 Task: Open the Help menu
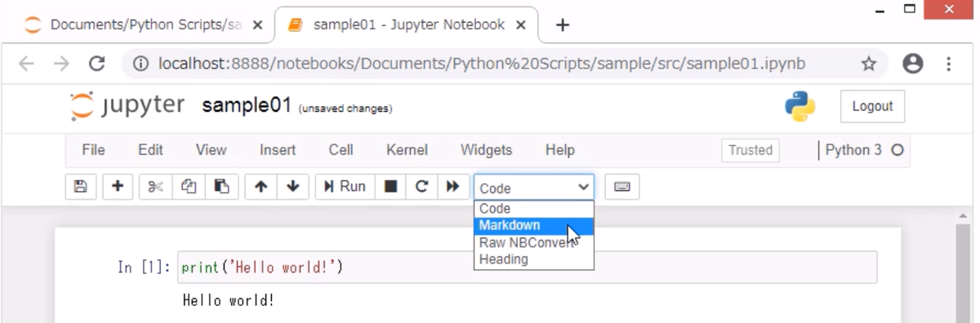(x=560, y=150)
